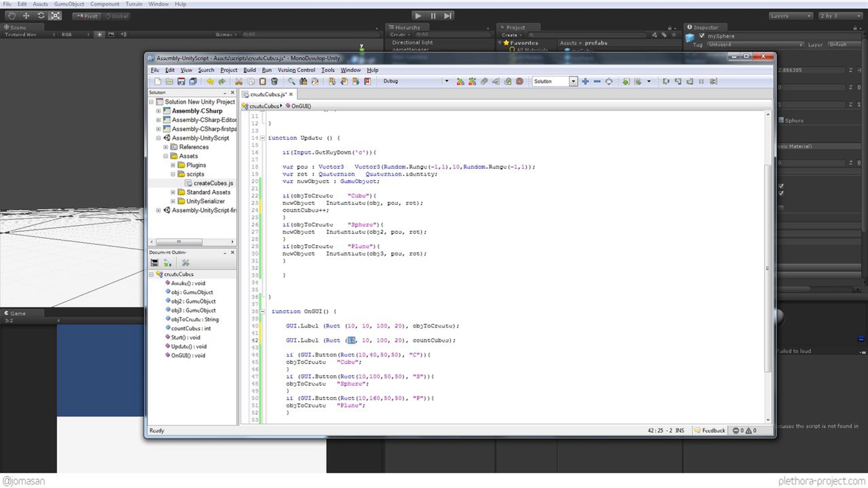Expand the Plugins folder in Solution tree
This screenshot has height=488, width=868.
(x=173, y=165)
